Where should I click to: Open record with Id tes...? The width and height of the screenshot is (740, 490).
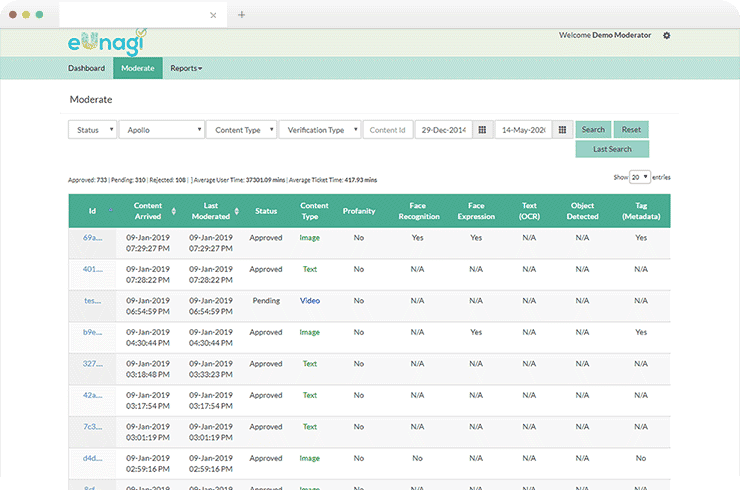(x=92, y=301)
